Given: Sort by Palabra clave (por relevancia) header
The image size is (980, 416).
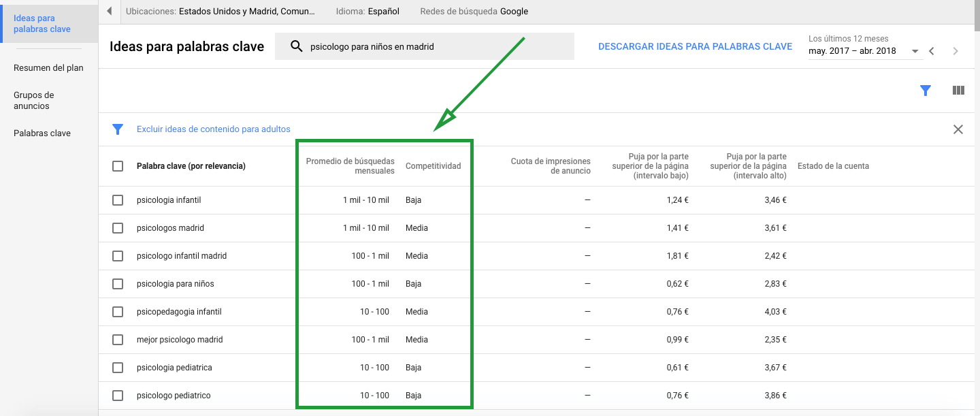Looking at the screenshot, I should click(191, 166).
